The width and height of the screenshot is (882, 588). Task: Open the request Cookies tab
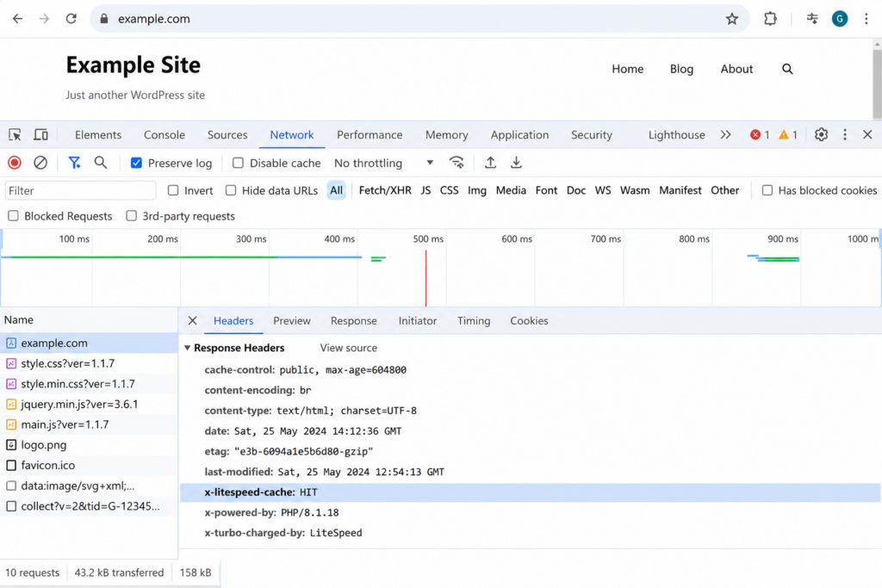pyautogui.click(x=529, y=320)
